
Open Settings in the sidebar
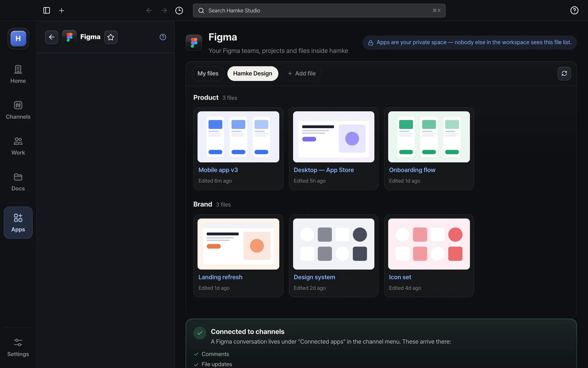tap(18, 348)
